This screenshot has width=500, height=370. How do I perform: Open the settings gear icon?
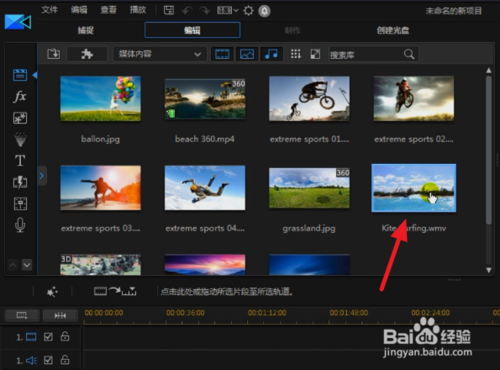tap(248, 11)
